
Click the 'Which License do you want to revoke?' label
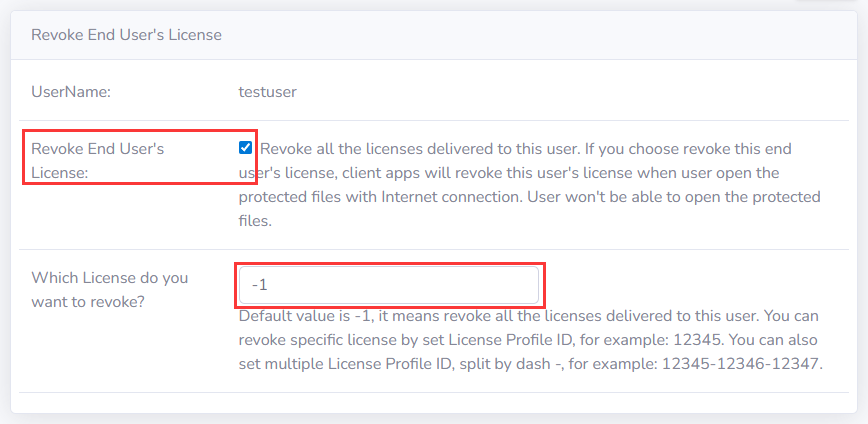click(109, 288)
